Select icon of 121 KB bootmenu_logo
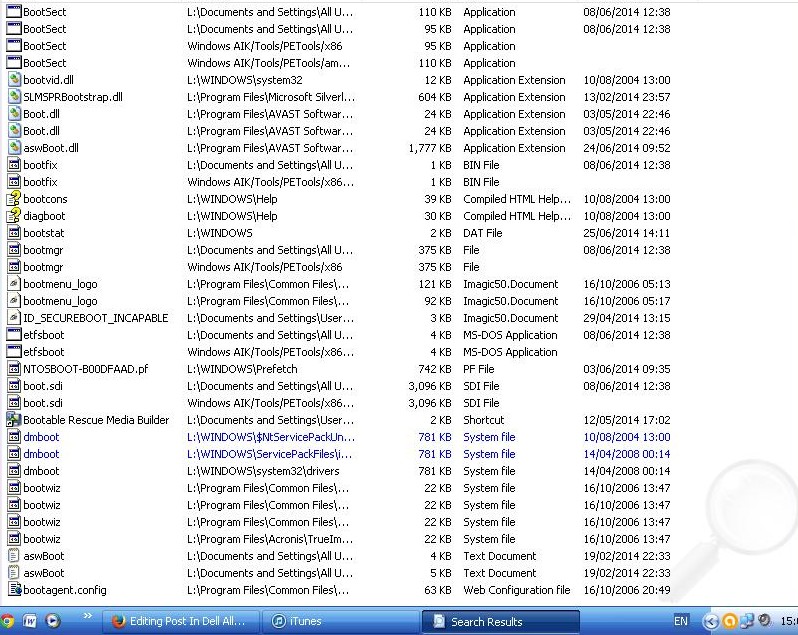This screenshot has height=635, width=798. pyautogui.click(x=14, y=284)
